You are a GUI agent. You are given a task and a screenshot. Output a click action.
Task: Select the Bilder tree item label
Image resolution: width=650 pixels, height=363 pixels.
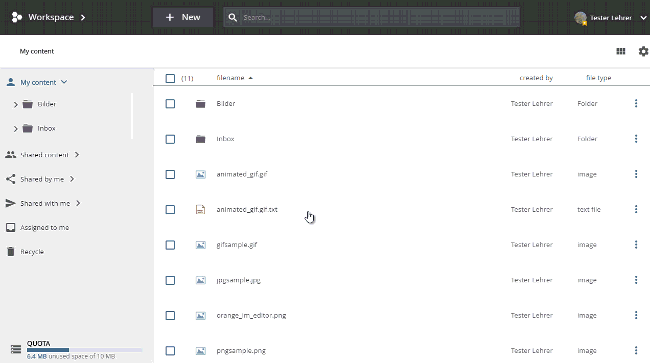coord(46,104)
